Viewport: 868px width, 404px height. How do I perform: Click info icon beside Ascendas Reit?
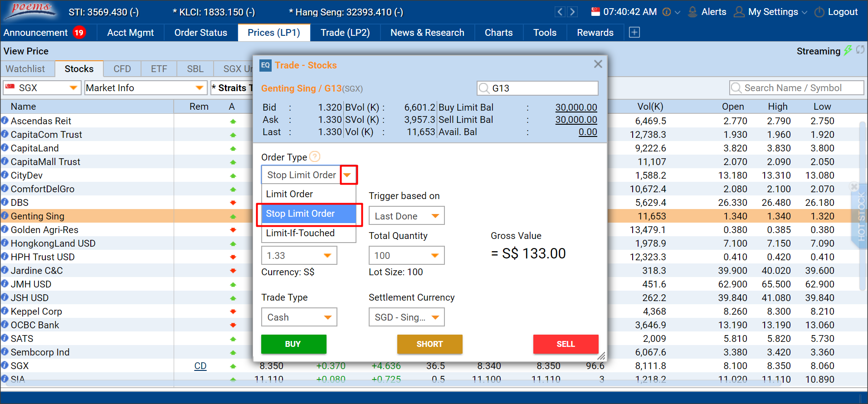tap(5, 121)
